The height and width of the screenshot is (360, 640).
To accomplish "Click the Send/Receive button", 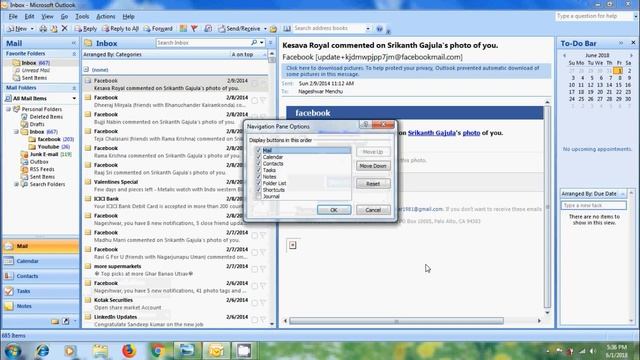I will click(x=240, y=29).
